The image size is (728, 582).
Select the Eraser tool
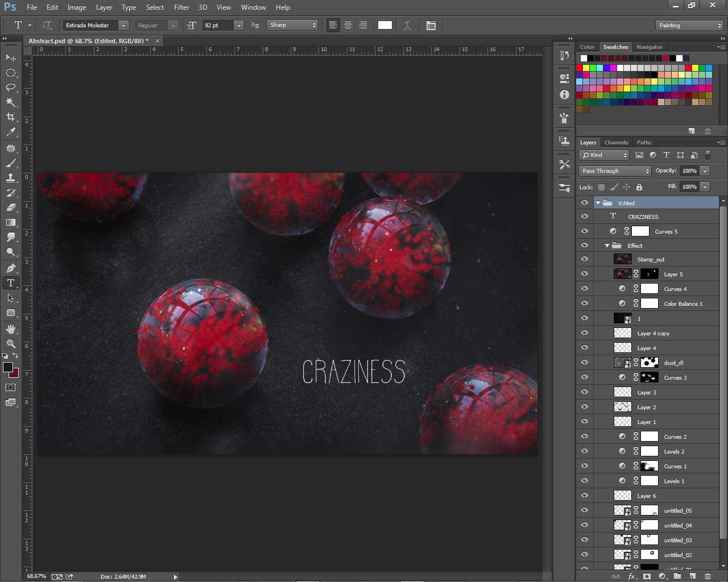coord(11,207)
